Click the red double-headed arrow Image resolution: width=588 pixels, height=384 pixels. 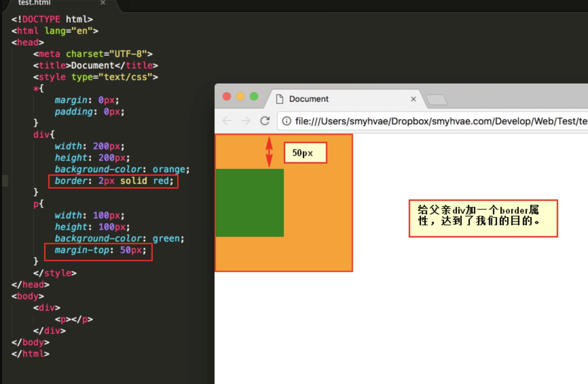(x=269, y=152)
